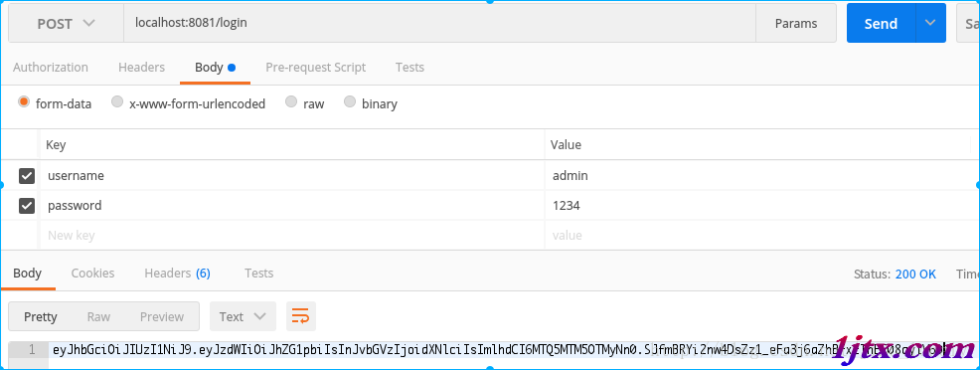Click the request URL field

(x=439, y=23)
